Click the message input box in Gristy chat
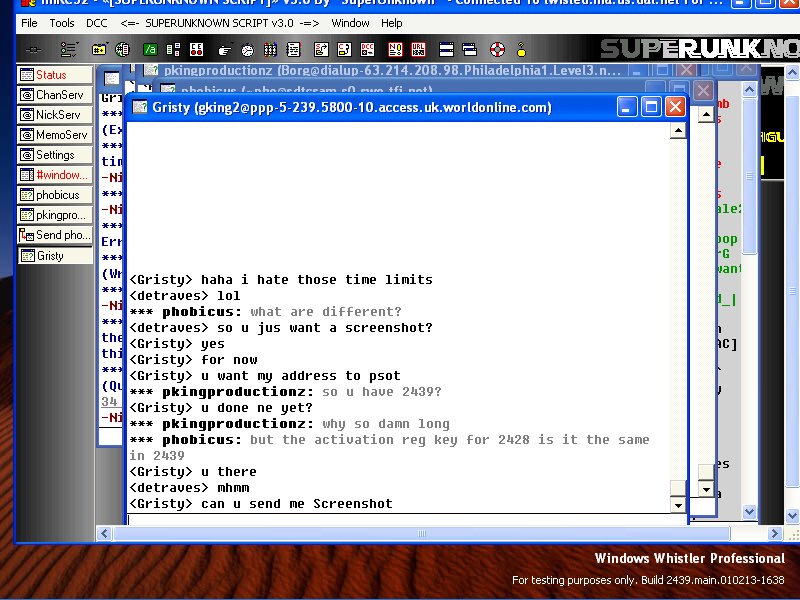This screenshot has width=800, height=600. [400, 519]
